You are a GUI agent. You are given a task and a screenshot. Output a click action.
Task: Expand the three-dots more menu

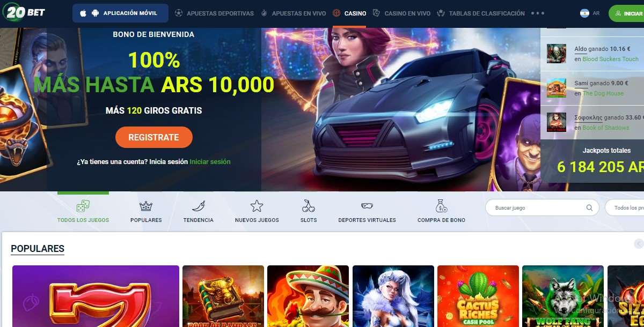pyautogui.click(x=537, y=13)
